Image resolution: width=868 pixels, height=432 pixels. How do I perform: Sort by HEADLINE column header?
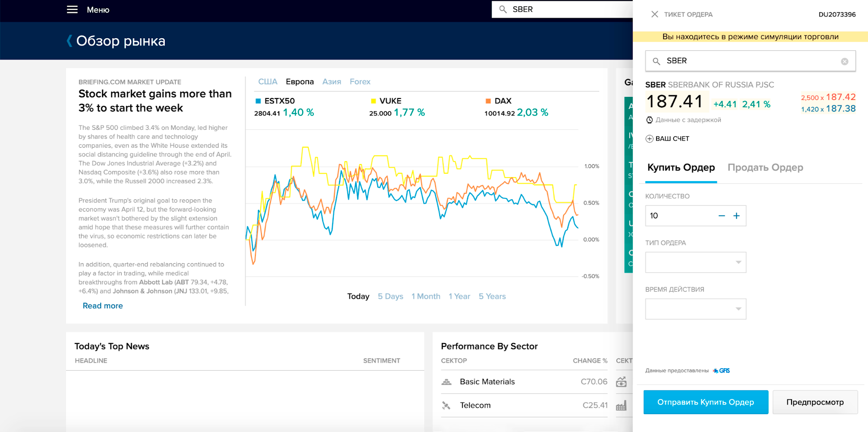(x=91, y=361)
